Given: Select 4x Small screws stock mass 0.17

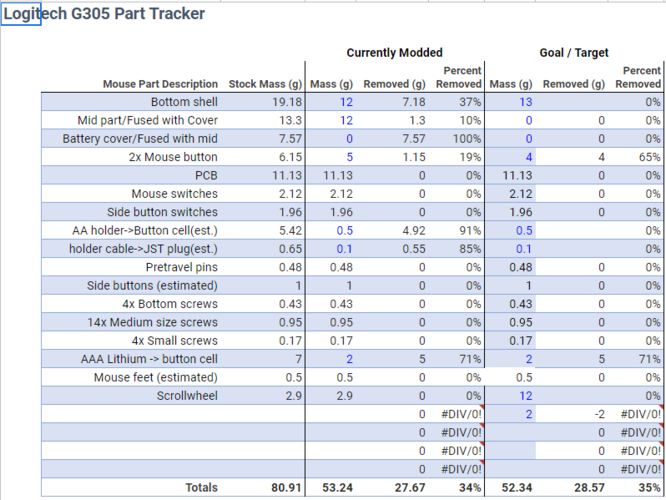Looking at the screenshot, I should pyautogui.click(x=290, y=340).
